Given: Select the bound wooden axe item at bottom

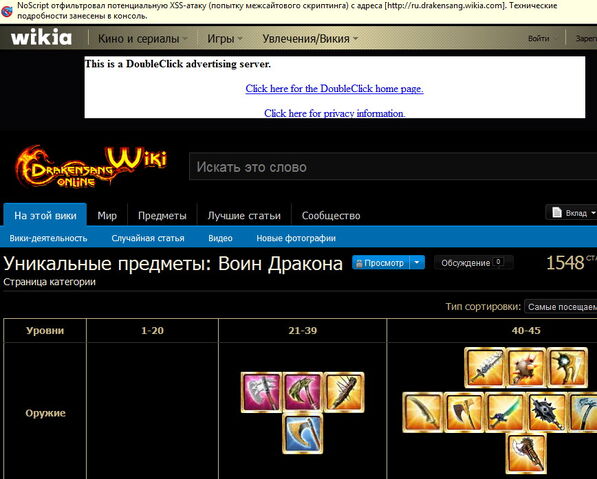Looking at the screenshot, I should (x=526, y=454).
